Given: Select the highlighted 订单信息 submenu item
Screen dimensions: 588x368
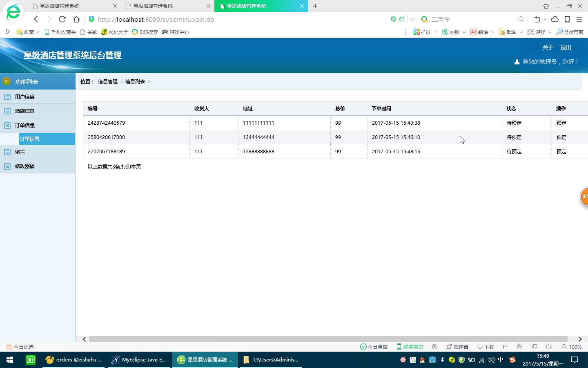Looking at the screenshot, I should pos(47,139).
